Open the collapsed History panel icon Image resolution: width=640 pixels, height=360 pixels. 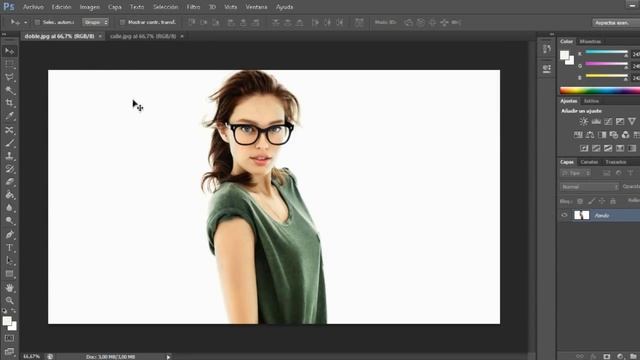click(x=547, y=49)
